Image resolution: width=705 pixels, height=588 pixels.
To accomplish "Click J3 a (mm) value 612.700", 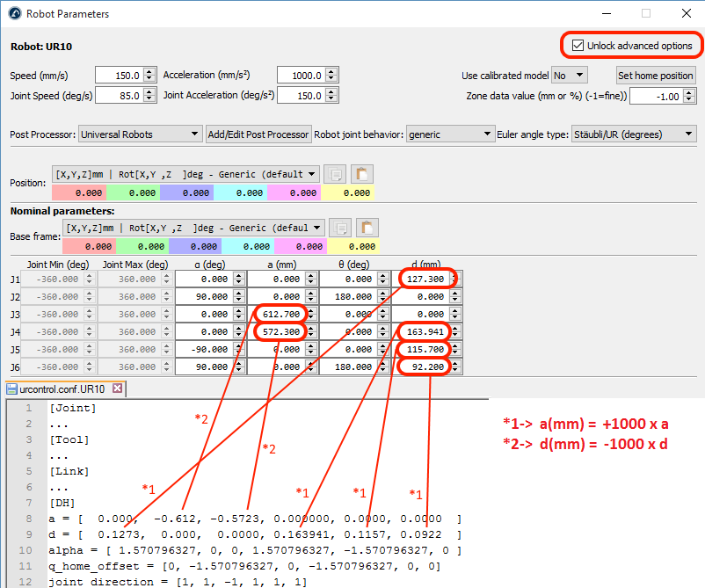I will [x=281, y=315].
